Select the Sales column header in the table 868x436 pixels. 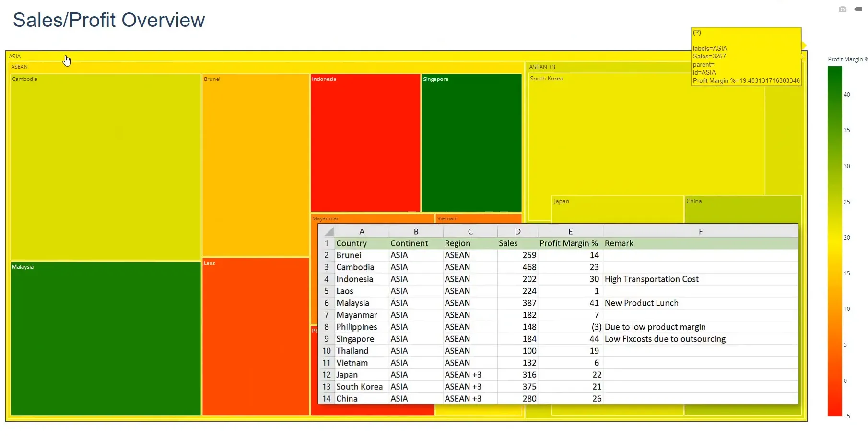[x=509, y=243]
